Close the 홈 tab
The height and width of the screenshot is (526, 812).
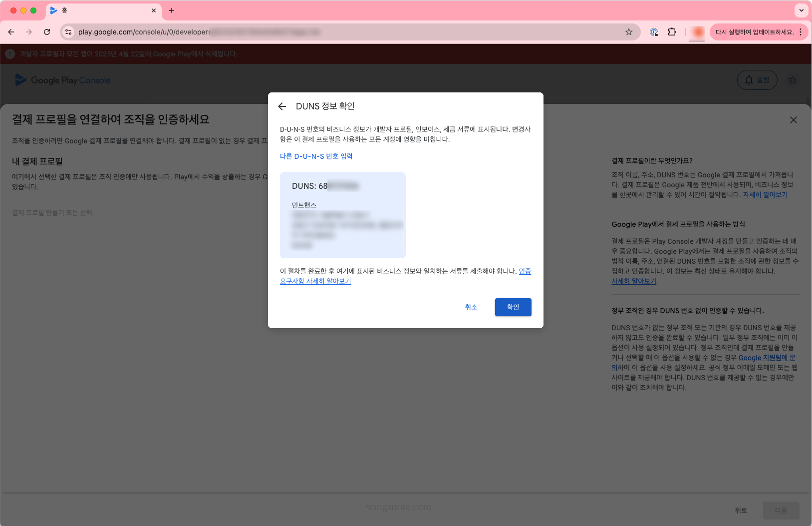153,10
